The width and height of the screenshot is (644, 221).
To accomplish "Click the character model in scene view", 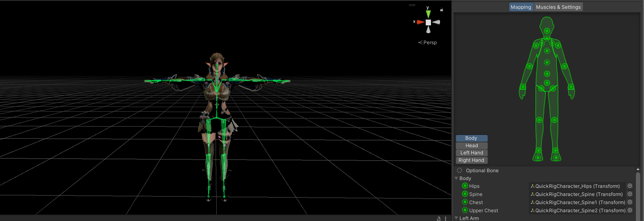I will pyautogui.click(x=217, y=127).
